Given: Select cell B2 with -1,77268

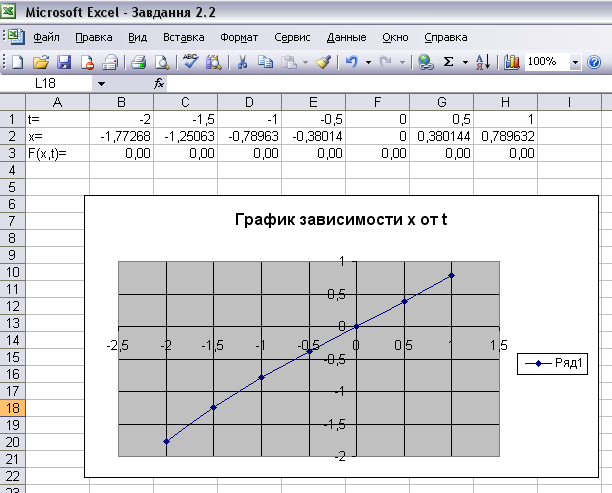Looking at the screenshot, I should click(x=121, y=136).
